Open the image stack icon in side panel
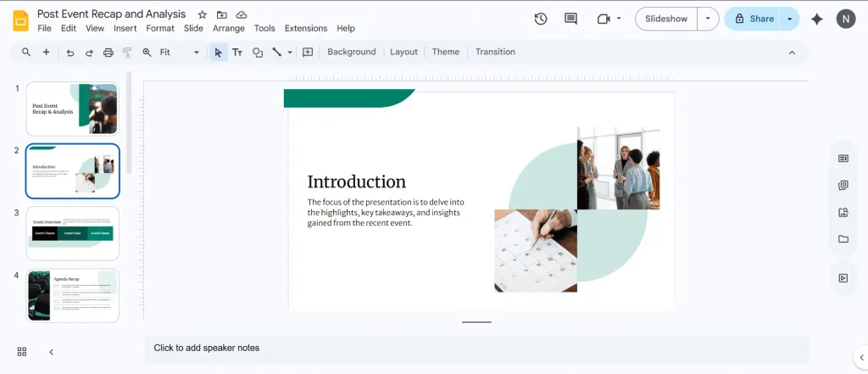Image resolution: width=868 pixels, height=374 pixels. (843, 185)
